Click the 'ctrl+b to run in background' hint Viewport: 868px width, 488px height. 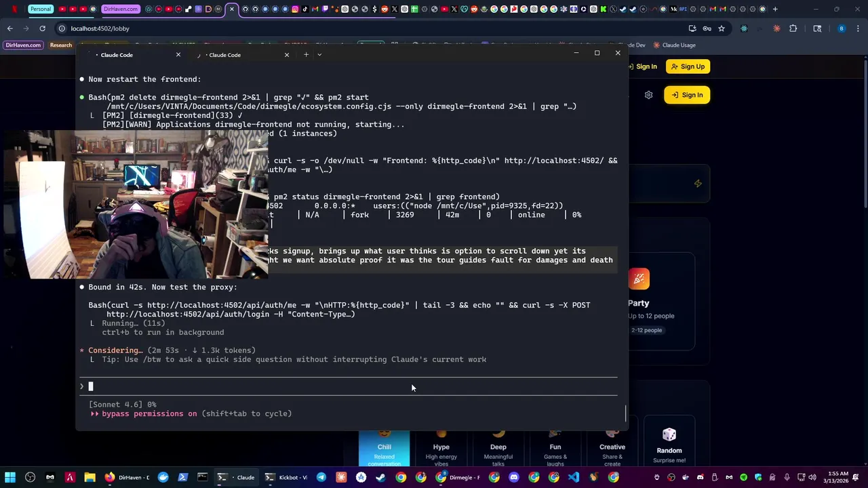pos(163,332)
